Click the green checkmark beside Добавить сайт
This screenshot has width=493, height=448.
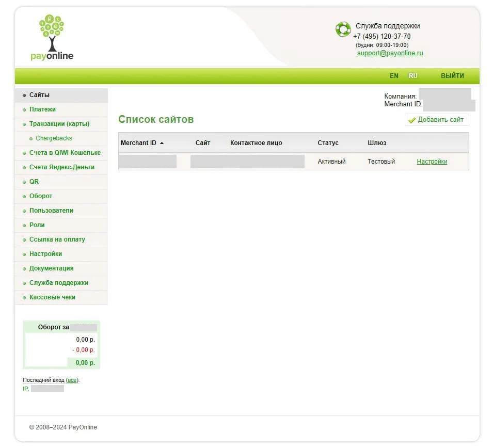tap(411, 120)
